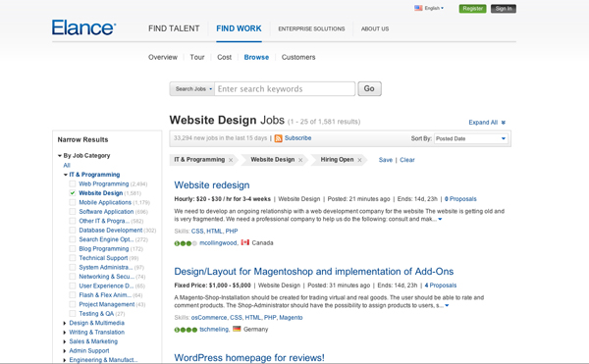
Task: Remove the Hiring Open filter tag
Action: (x=359, y=160)
